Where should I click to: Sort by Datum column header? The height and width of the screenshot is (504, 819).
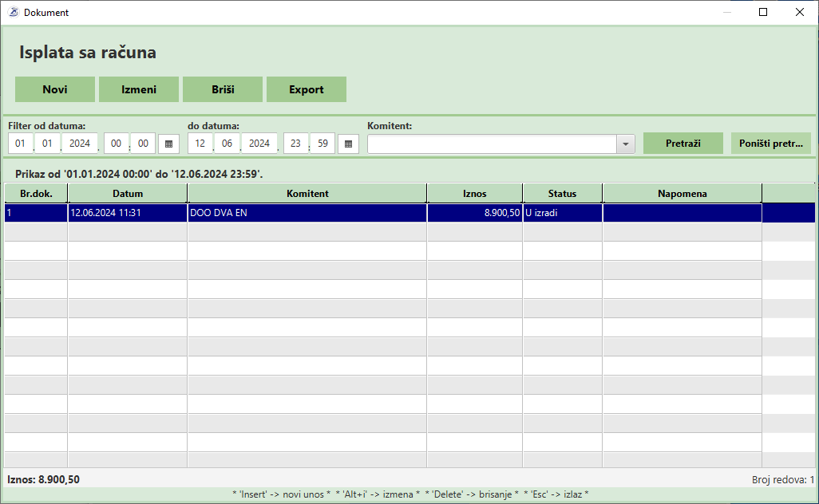(128, 194)
